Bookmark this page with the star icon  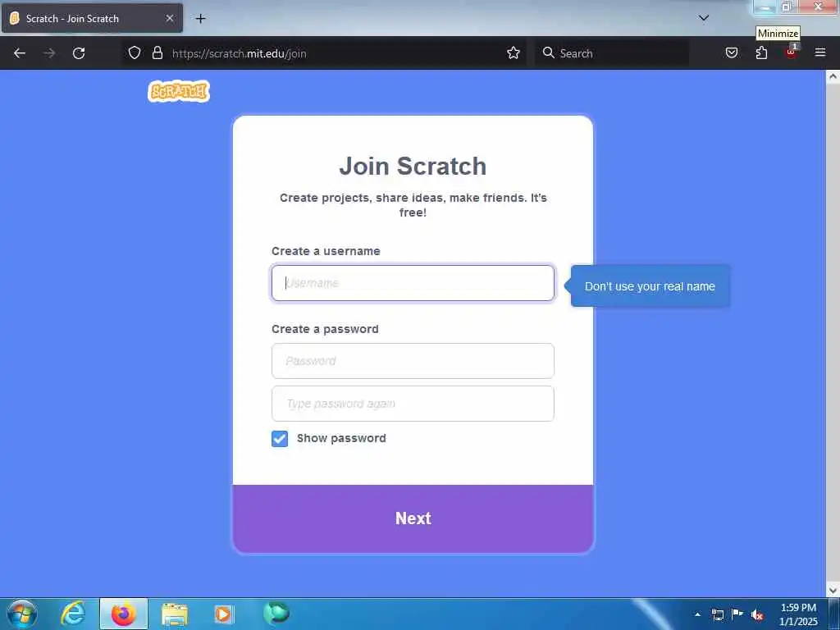[x=514, y=53]
